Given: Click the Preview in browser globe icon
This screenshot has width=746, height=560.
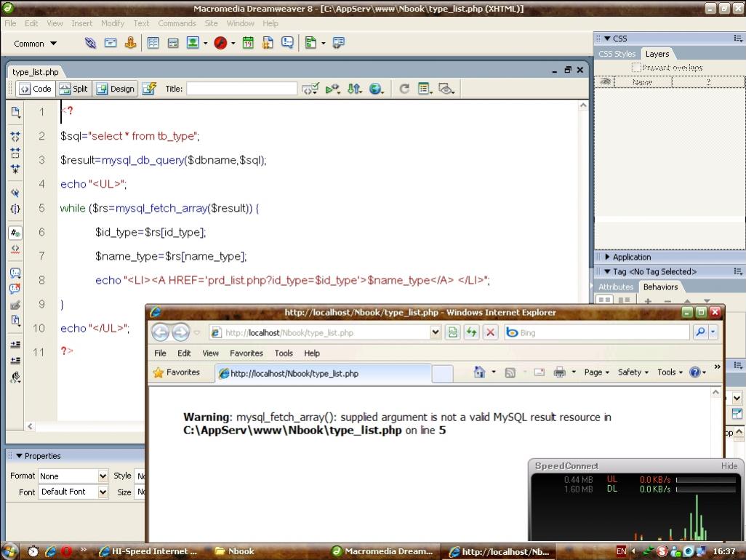Looking at the screenshot, I should tap(376, 89).
